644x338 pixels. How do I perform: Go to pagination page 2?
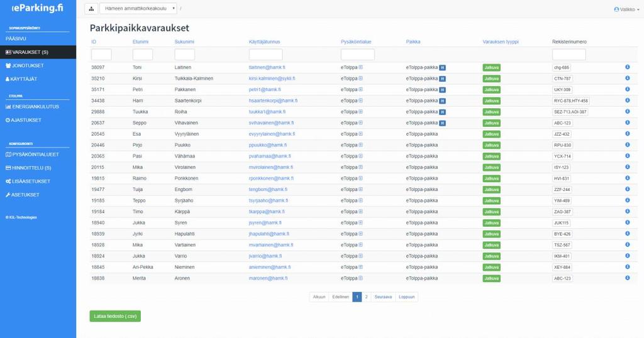[367, 297]
